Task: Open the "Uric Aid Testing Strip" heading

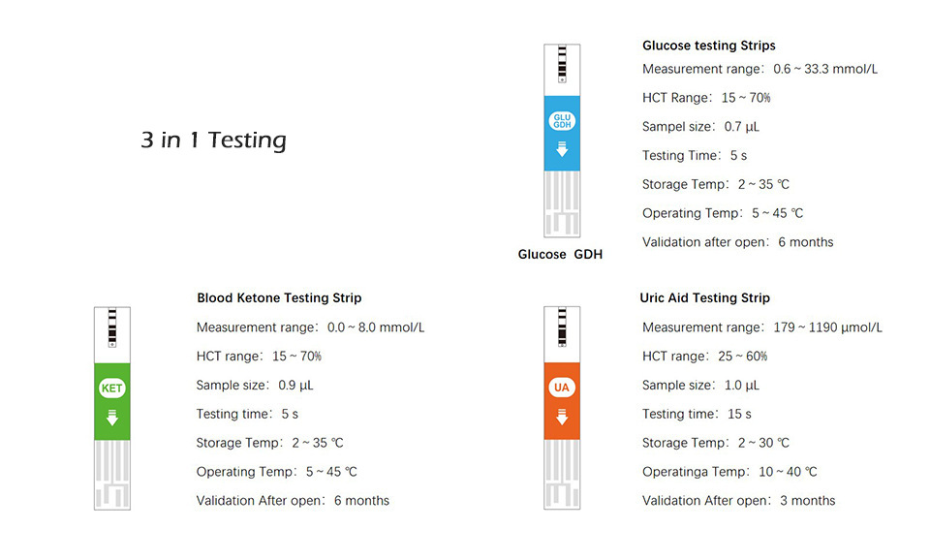Action: click(704, 298)
